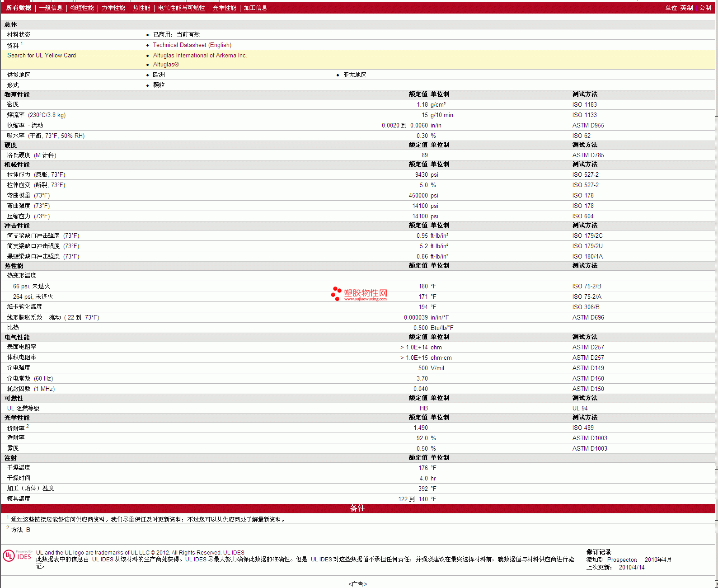Click the 熔流率 (230°C/3.8 kg) row label
This screenshot has width=718, height=588.
(x=36, y=115)
